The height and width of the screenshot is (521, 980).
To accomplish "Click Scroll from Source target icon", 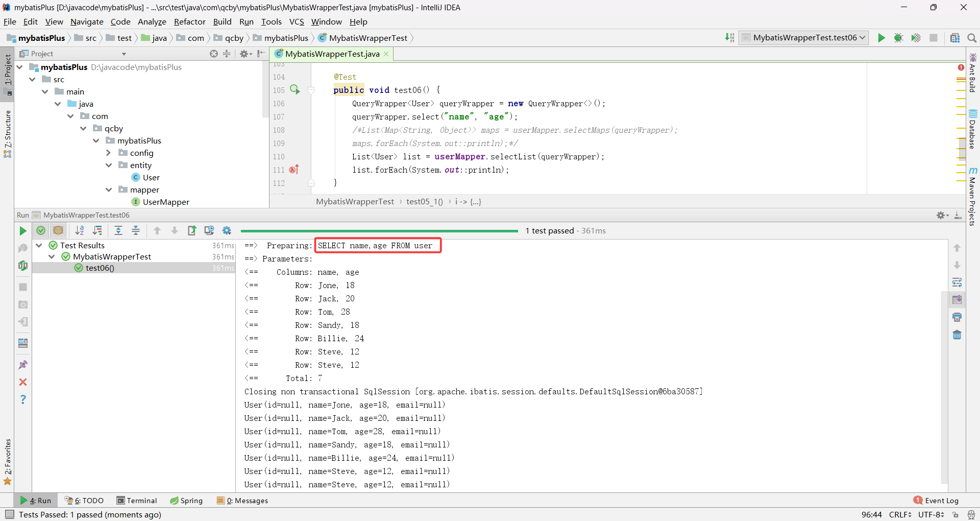I will 214,54.
